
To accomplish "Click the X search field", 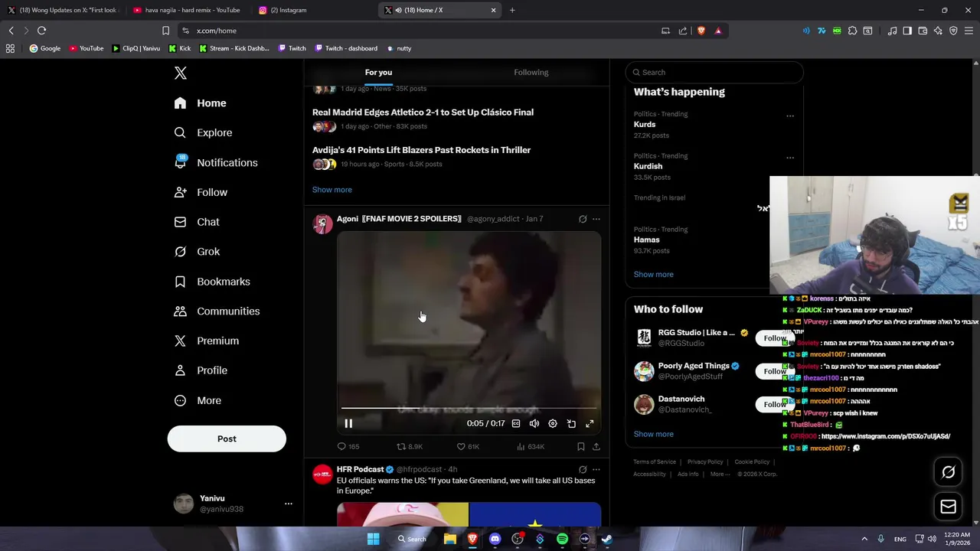I will pyautogui.click(x=714, y=72).
